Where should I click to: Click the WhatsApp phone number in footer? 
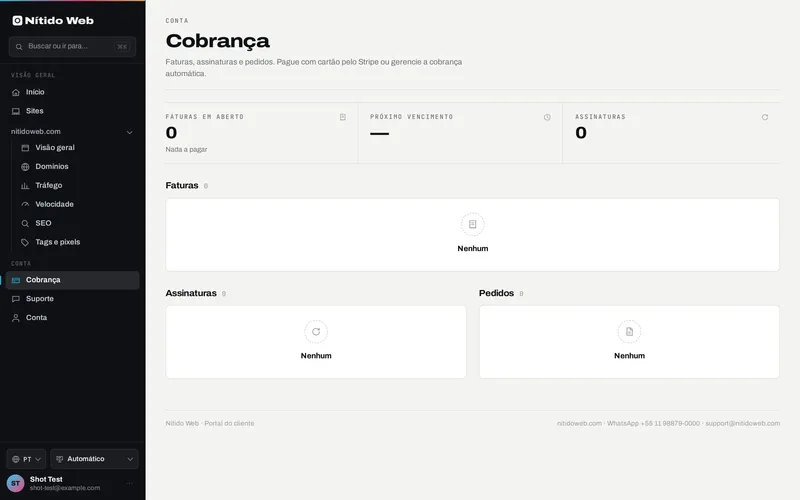(x=670, y=423)
